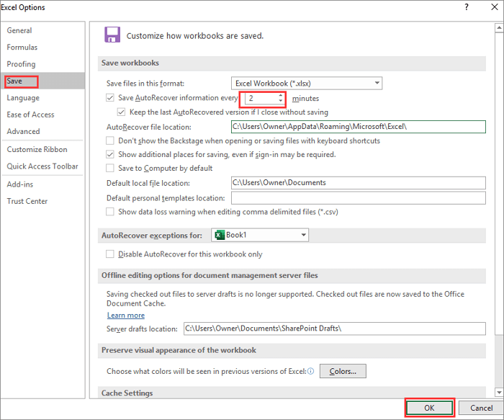Viewport: 504px width, 420px height.
Task: Click the purple floppy disk save icon
Action: click(112, 35)
